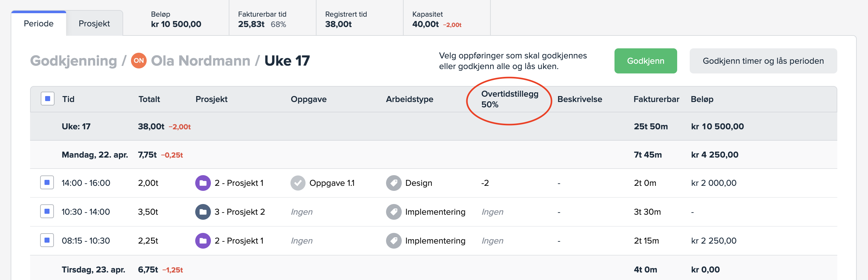The height and width of the screenshot is (280, 868).
Task: Click the orange ON avatar for Ola Nordmann
Action: click(x=139, y=61)
